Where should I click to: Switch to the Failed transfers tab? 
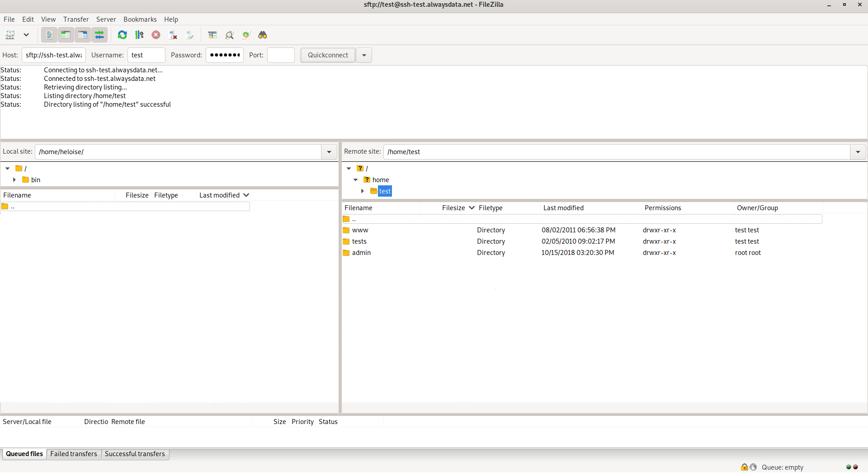tap(73, 454)
